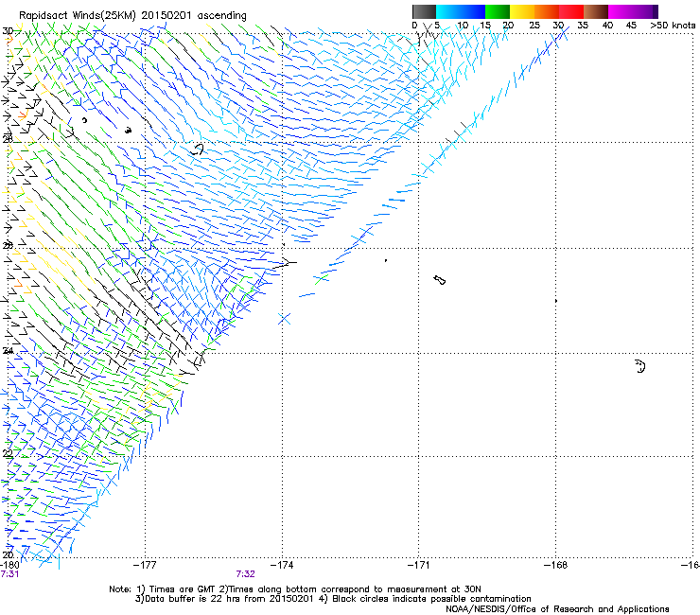This screenshot has height=615, width=700.
Task: Click the '25' label under the color bar
Action: pyautogui.click(x=534, y=26)
